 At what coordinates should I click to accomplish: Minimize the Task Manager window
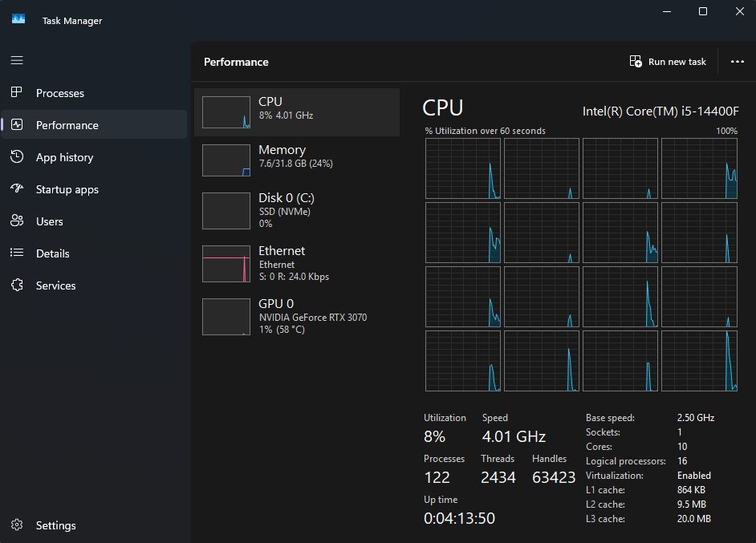pyautogui.click(x=667, y=11)
